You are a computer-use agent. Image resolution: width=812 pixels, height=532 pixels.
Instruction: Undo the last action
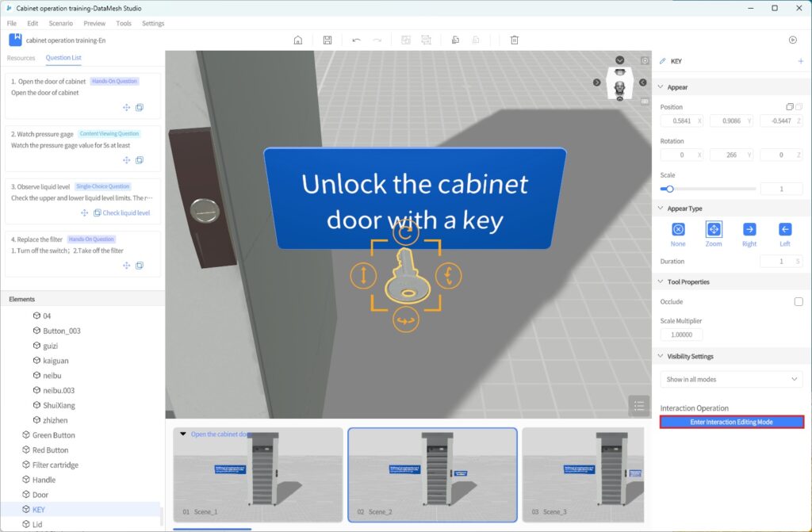[356, 40]
